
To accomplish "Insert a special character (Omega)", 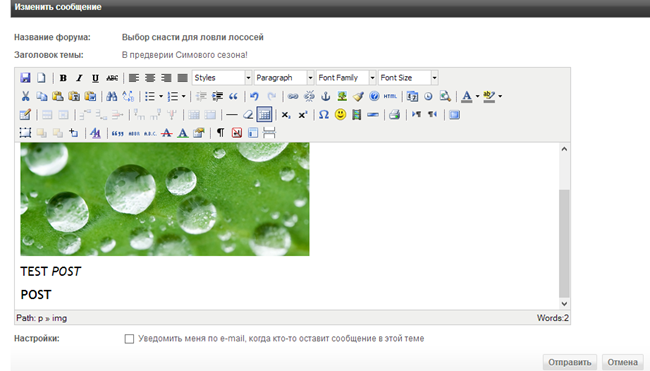I will 324,115.
